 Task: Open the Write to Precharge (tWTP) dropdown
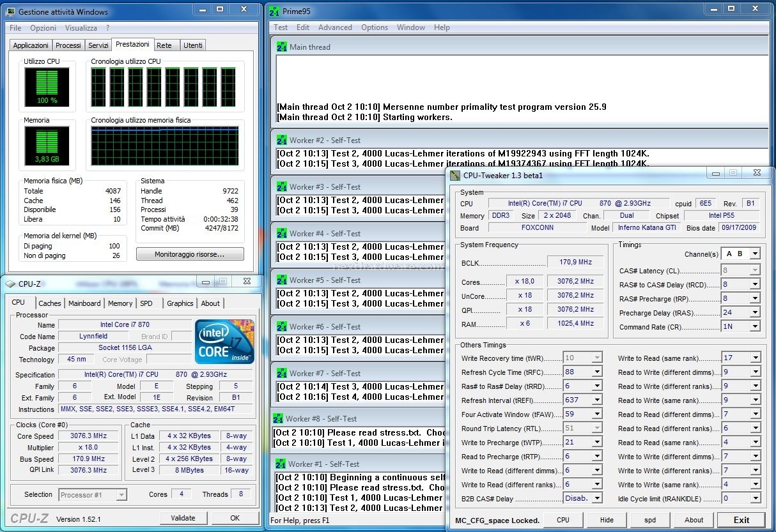coord(597,442)
